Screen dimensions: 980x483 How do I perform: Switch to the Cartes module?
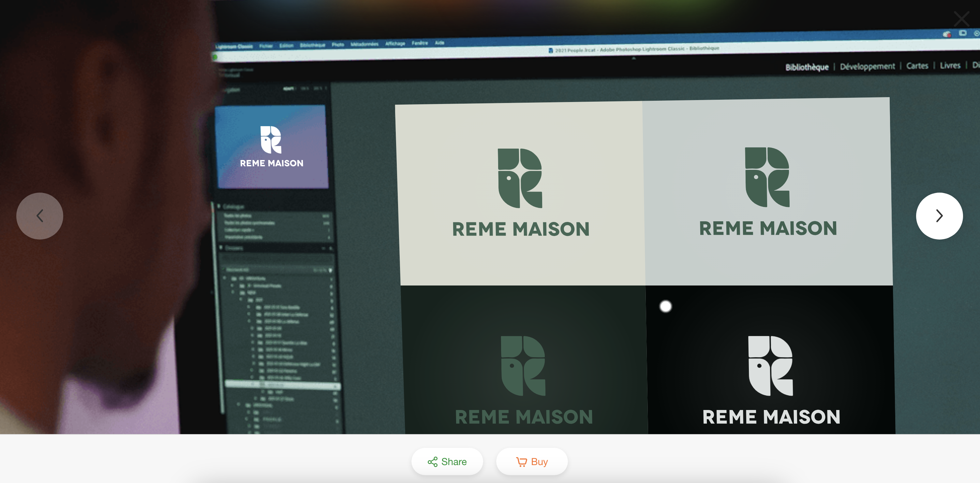point(917,66)
